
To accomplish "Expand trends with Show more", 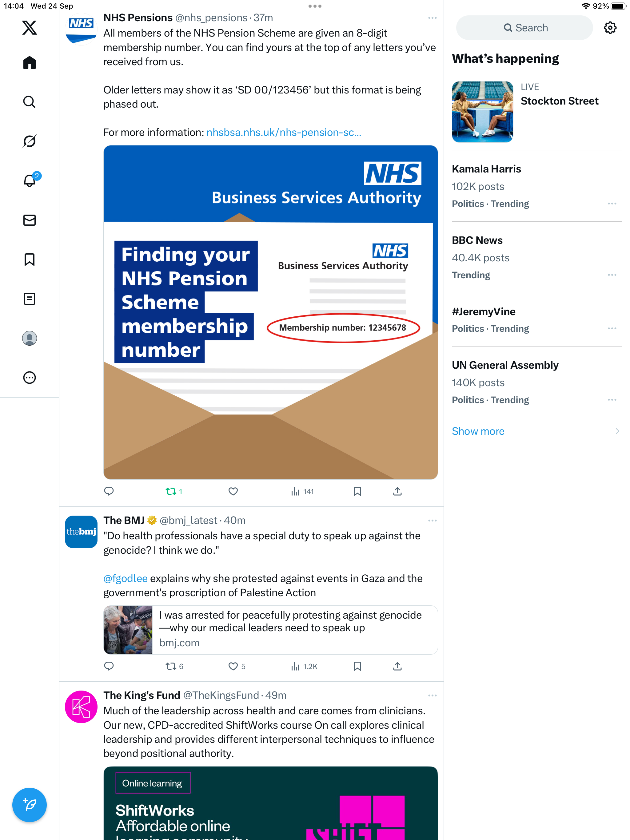I will [478, 431].
